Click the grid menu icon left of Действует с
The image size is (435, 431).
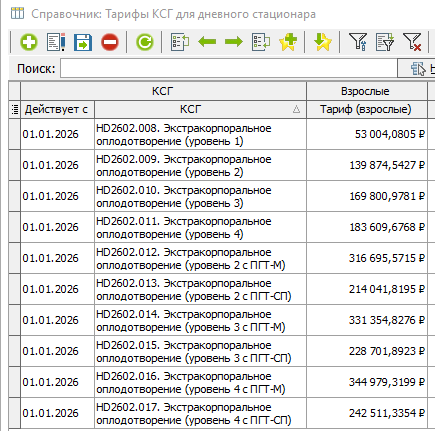point(15,109)
